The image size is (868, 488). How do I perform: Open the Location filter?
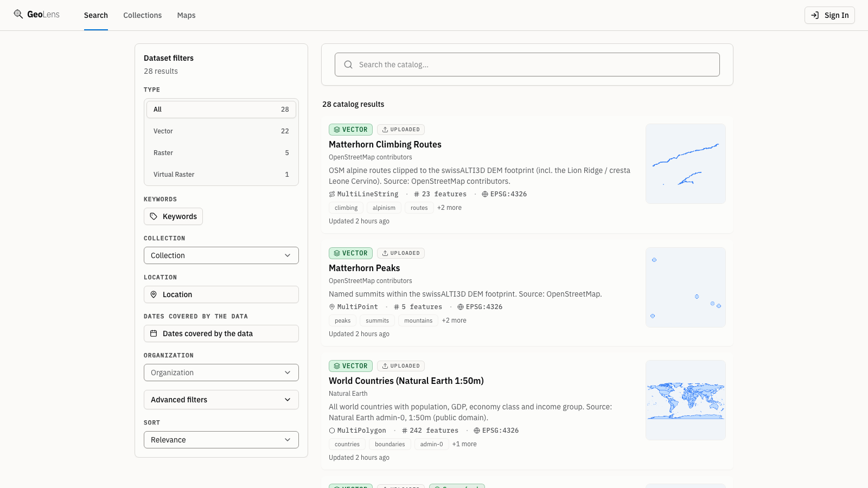tap(221, 294)
